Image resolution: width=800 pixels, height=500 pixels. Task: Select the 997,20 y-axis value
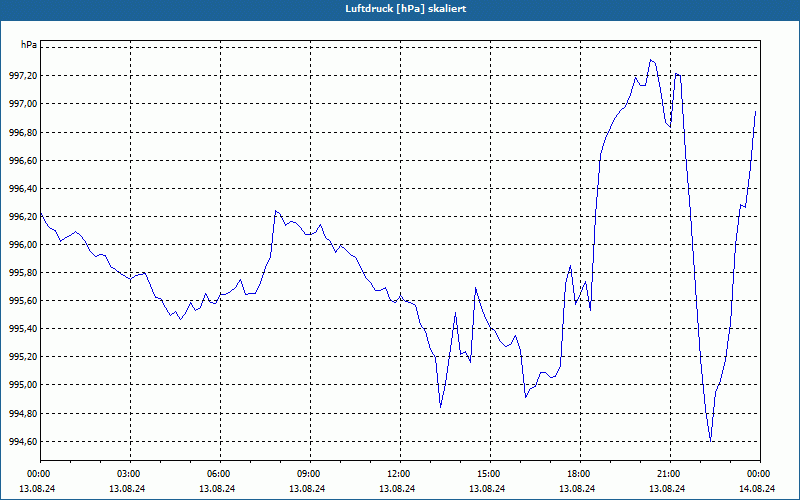click(22, 76)
